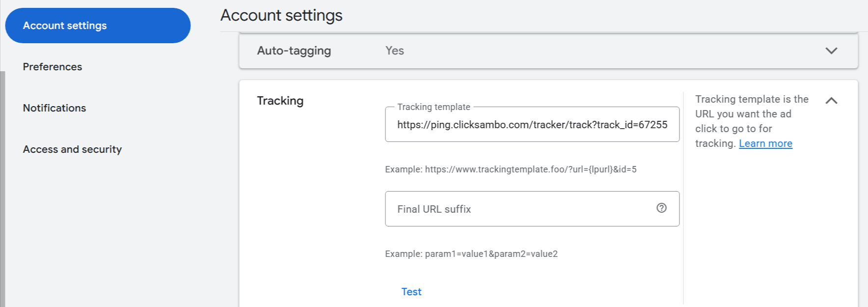Open the Learn more link

click(x=765, y=143)
